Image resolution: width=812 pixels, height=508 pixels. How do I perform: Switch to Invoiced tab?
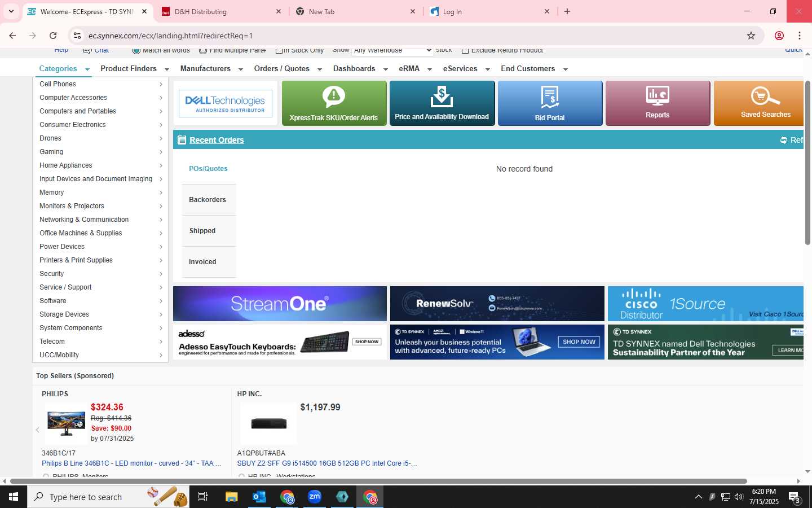[209, 262]
